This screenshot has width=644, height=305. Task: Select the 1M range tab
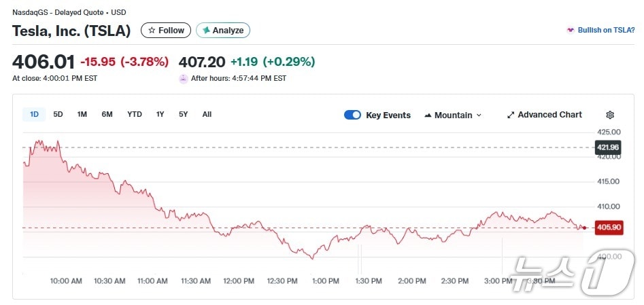(82, 114)
